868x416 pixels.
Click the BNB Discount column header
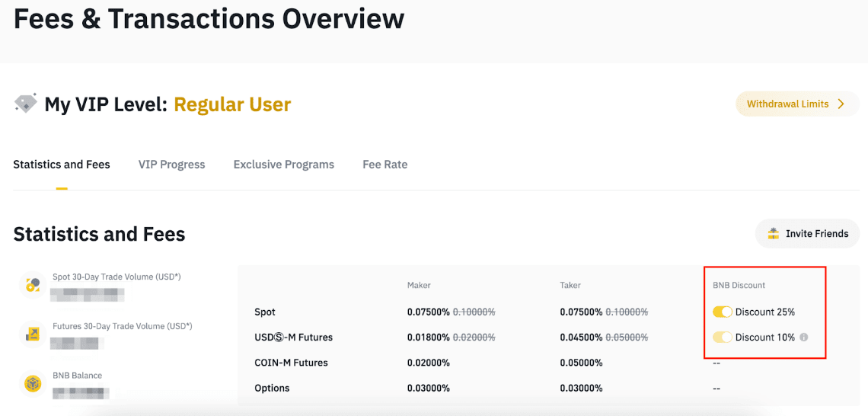[739, 285]
